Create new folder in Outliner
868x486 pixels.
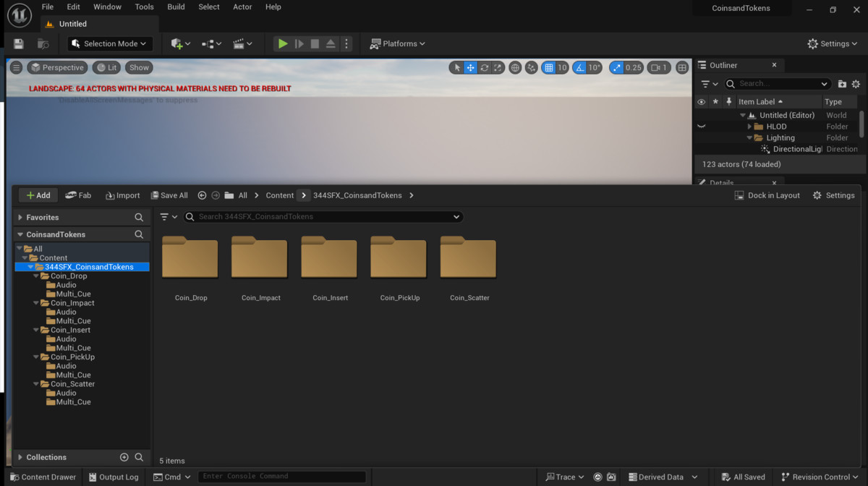(842, 84)
